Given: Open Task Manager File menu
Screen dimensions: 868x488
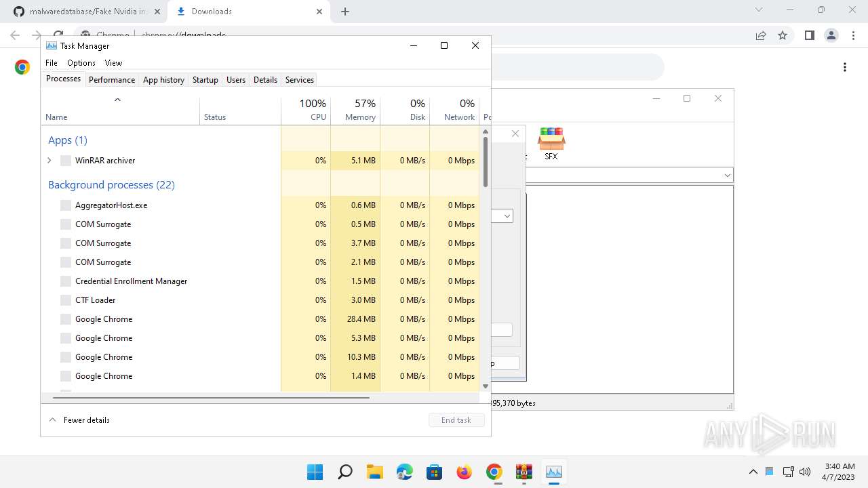Looking at the screenshot, I should pos(52,62).
